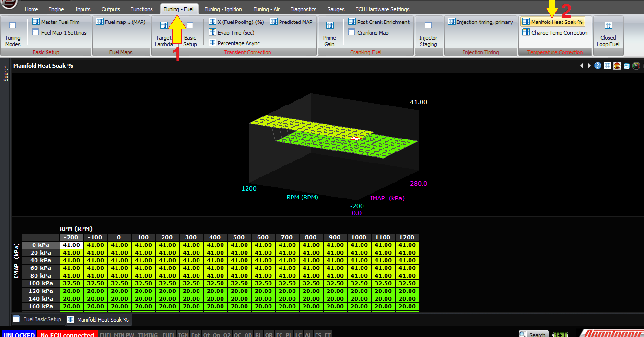This screenshot has height=337, width=644.
Task: Open Closed Loop Fuel settings
Action: (x=608, y=33)
